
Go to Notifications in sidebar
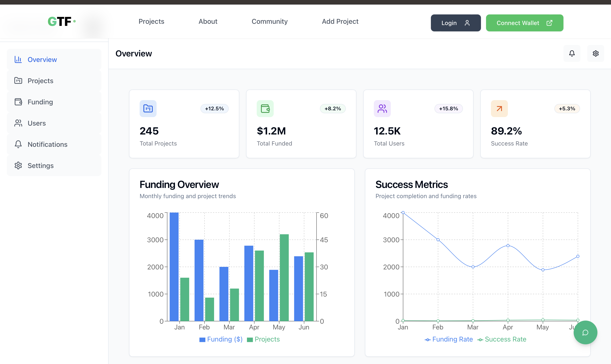coord(47,144)
